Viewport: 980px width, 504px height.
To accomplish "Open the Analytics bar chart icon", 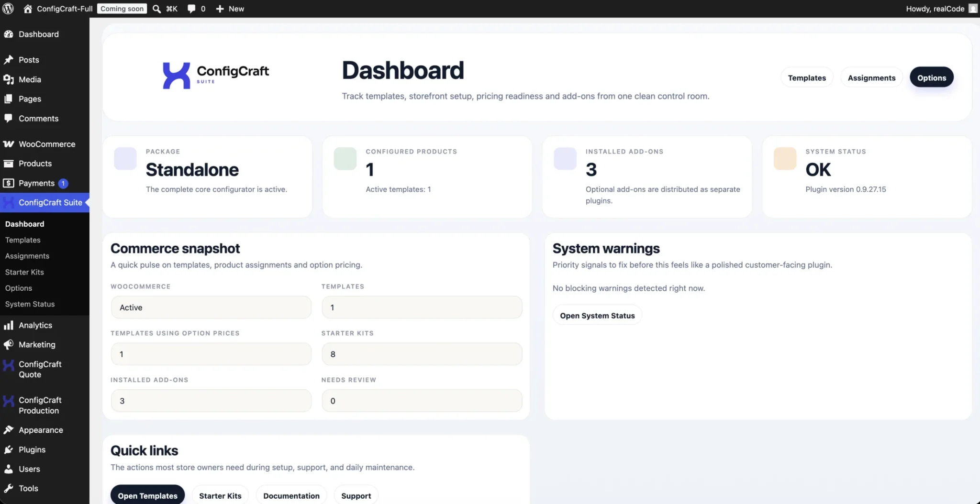I will (x=9, y=325).
